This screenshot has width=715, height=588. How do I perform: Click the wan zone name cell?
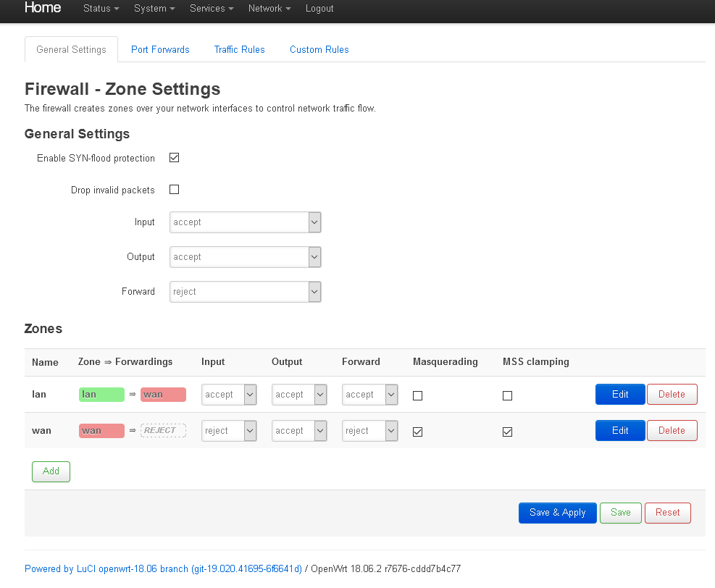pos(41,431)
